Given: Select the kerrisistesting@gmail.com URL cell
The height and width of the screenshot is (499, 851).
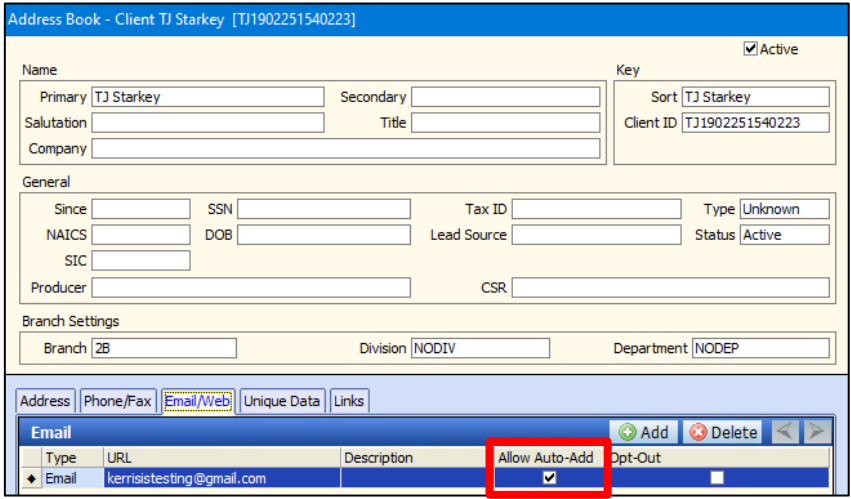Looking at the screenshot, I should click(222, 479).
